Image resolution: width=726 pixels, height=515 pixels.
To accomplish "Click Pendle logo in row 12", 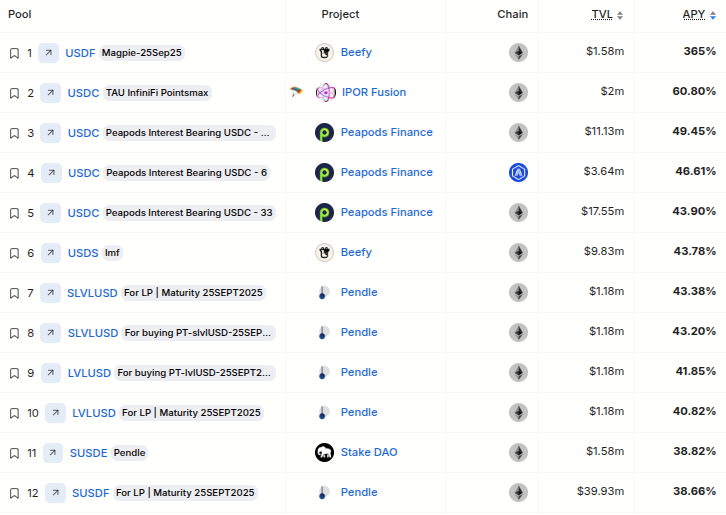I will click(x=323, y=492).
